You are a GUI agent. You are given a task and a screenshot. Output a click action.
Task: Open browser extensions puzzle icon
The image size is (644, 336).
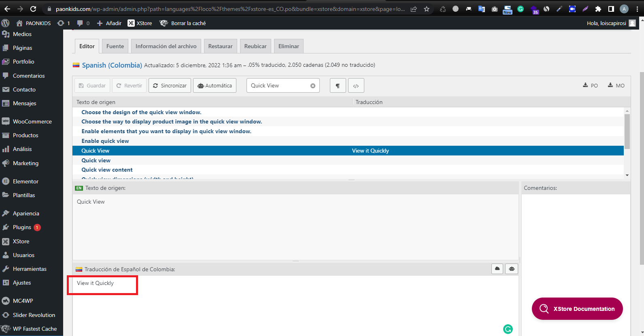(x=598, y=9)
